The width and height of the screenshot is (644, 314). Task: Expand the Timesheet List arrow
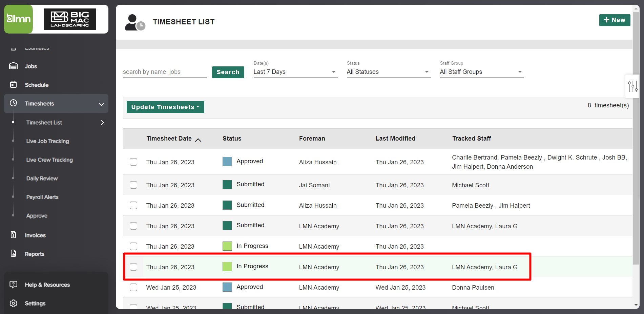pyautogui.click(x=102, y=123)
